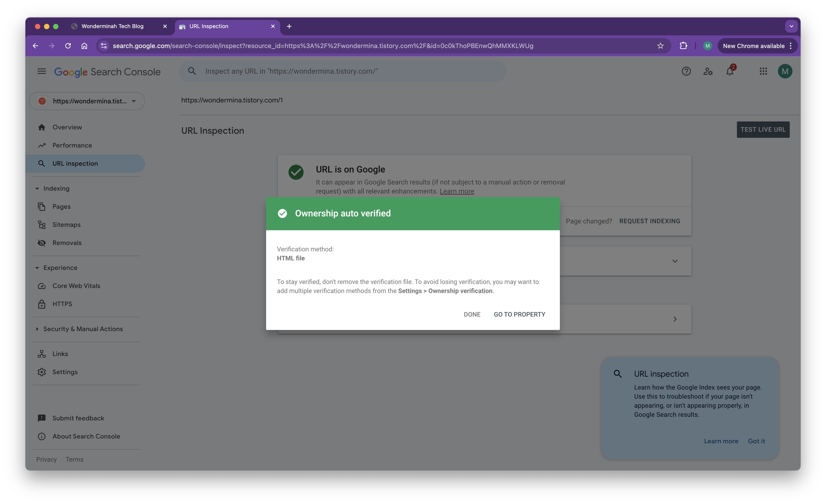Click GO TO PROPERTY button
This screenshot has height=504, width=826.
[x=519, y=314]
